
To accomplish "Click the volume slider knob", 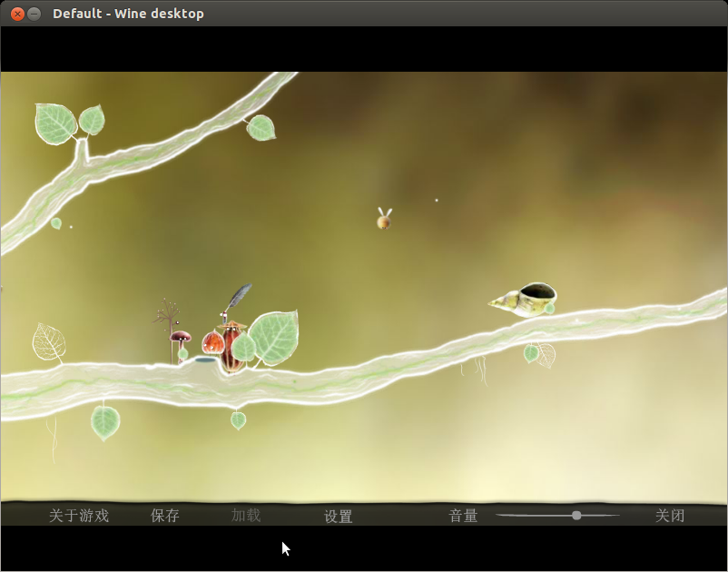I will pos(576,516).
